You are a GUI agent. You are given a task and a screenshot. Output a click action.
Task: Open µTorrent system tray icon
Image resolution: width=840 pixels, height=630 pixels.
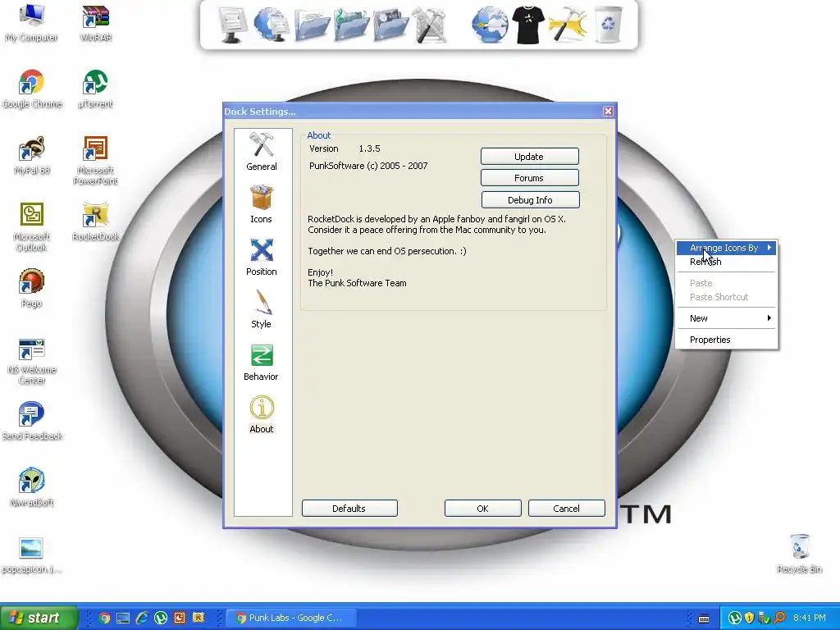pos(735,619)
